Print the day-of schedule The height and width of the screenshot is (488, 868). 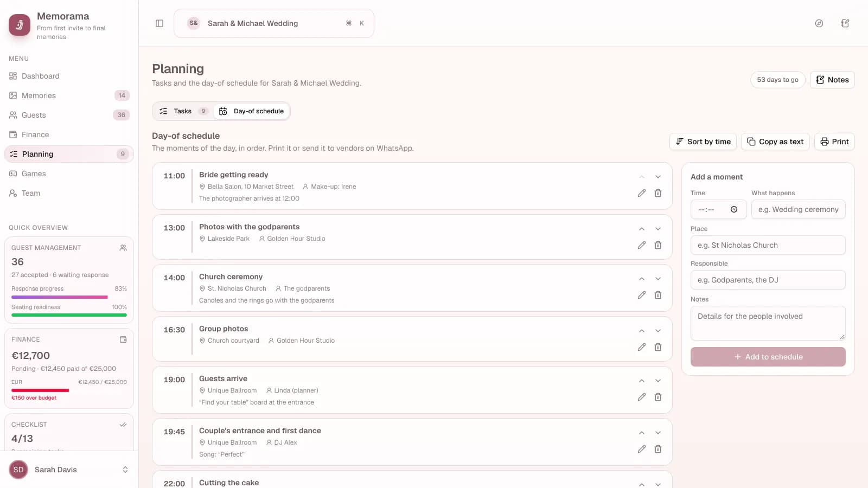[x=834, y=142]
